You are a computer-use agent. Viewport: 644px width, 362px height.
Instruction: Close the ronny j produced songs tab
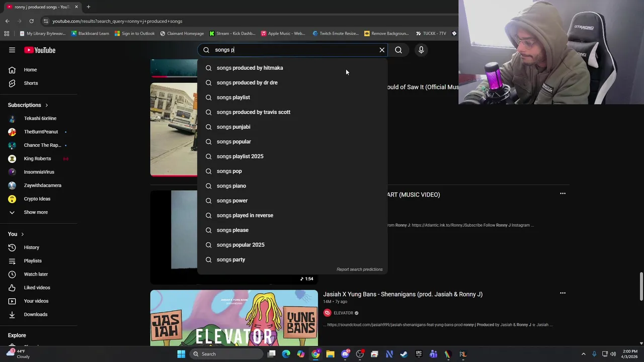tap(76, 7)
